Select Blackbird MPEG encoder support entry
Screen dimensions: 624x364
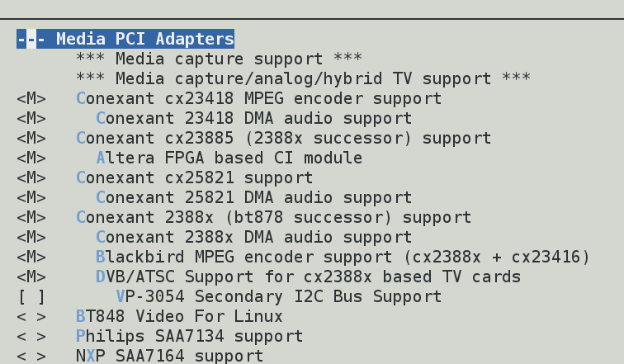pos(343,258)
